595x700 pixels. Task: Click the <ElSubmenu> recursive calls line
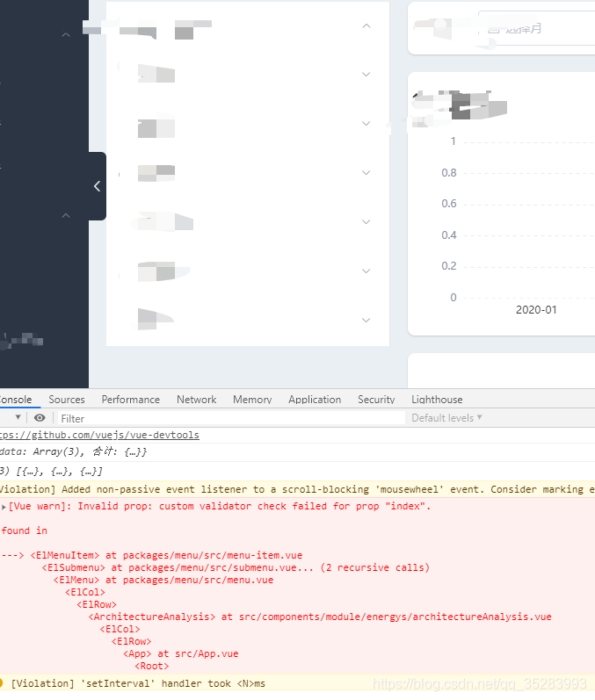pyautogui.click(x=236, y=567)
